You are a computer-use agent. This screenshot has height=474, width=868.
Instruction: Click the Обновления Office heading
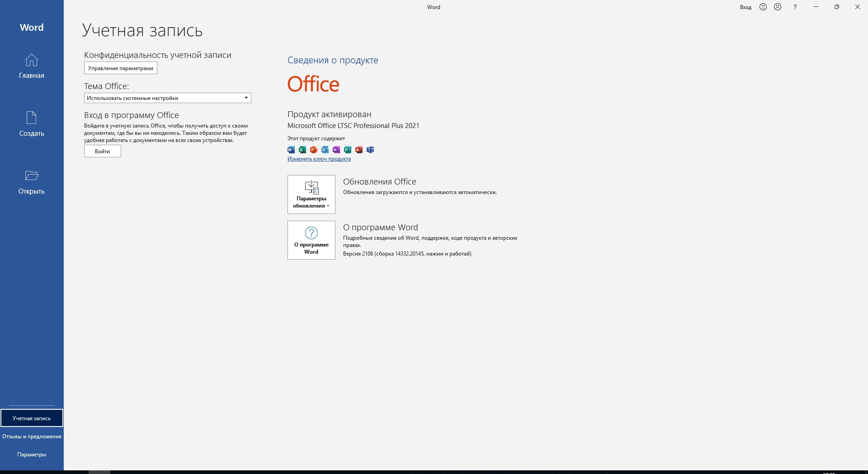point(380,181)
